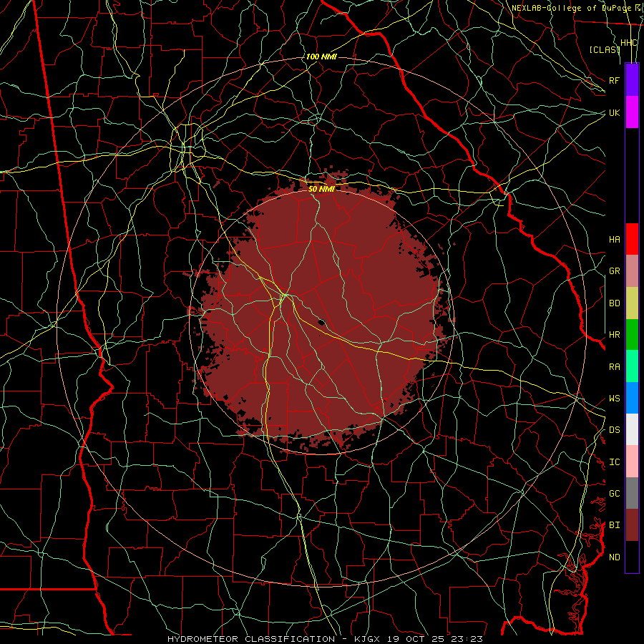Click the DS legend label
Image resolution: width=644 pixels, height=644 pixels.
point(615,430)
